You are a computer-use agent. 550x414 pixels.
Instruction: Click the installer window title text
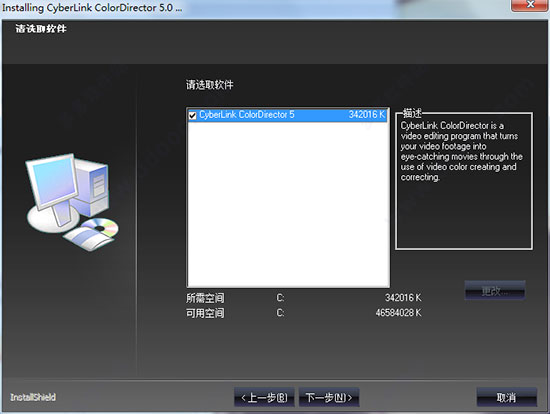[92, 8]
